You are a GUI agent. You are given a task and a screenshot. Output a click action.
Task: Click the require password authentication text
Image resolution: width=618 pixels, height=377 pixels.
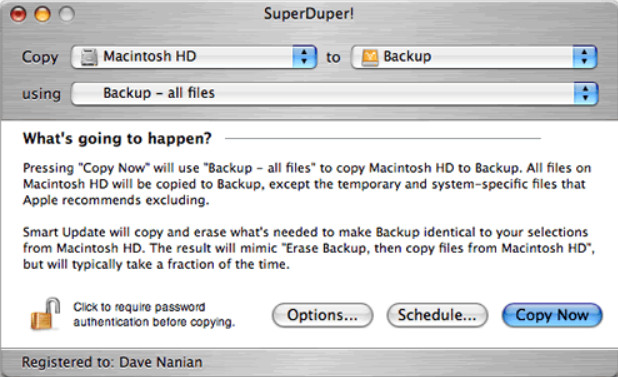(154, 314)
